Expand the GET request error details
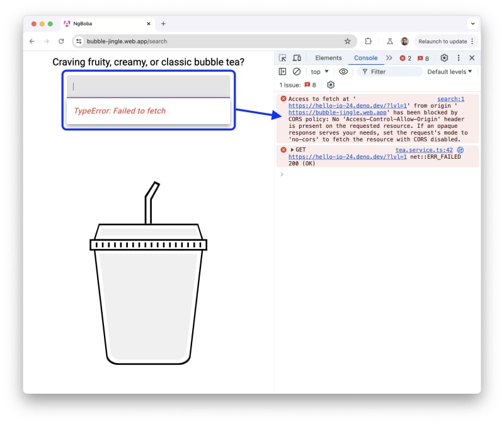Image resolution: width=504 pixels, height=424 pixels. [292, 150]
